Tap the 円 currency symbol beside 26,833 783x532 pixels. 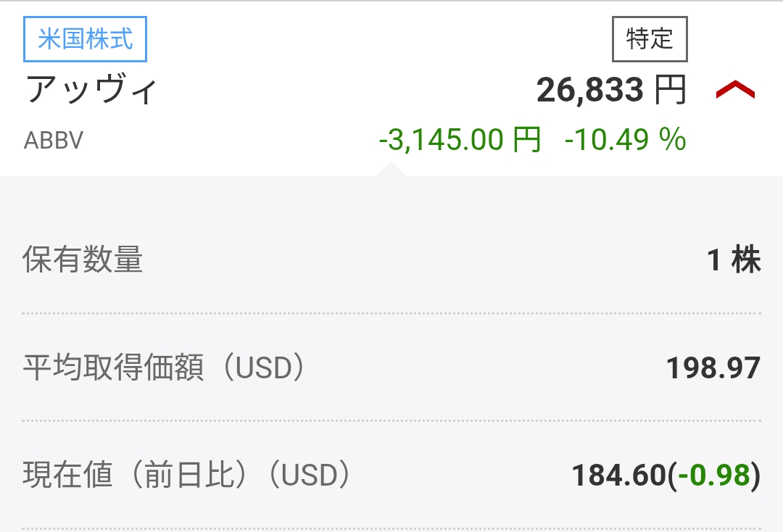(670, 91)
